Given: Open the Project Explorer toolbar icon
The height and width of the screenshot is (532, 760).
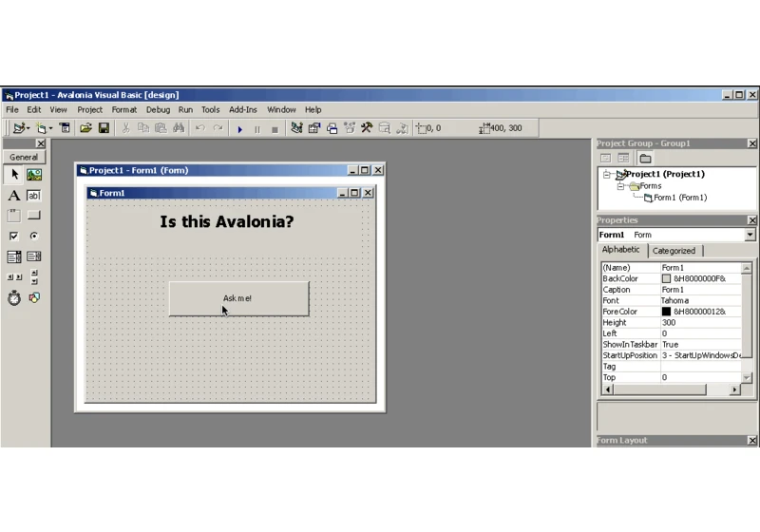Looking at the screenshot, I should tap(296, 128).
